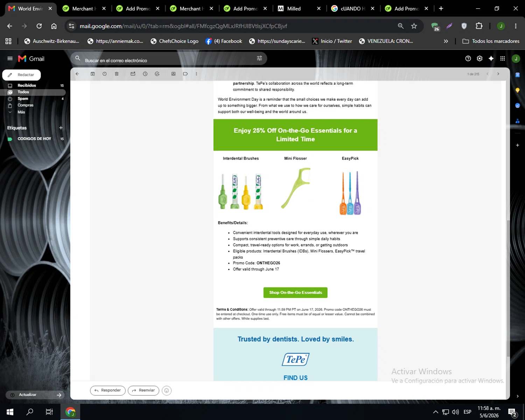Viewport: 525px width, 420px height.
Task: Open Chrome three-dot menu
Action: click(516, 26)
